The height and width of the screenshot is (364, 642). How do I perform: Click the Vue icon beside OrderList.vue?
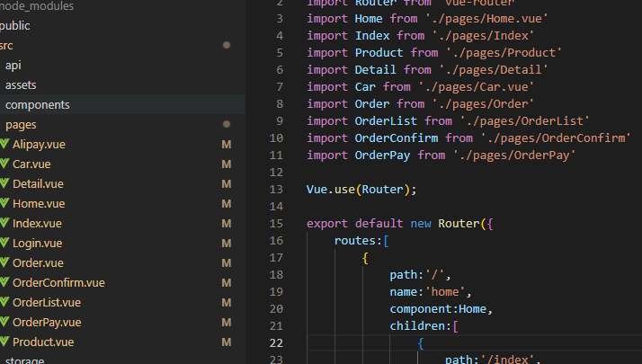point(4,302)
